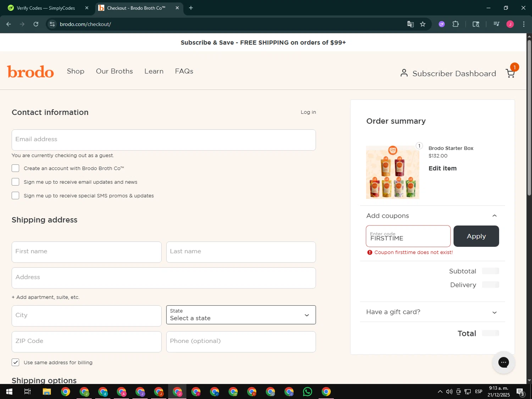This screenshot has height=399, width=532.
Task: Open the Windows Start menu
Action: 9,392
